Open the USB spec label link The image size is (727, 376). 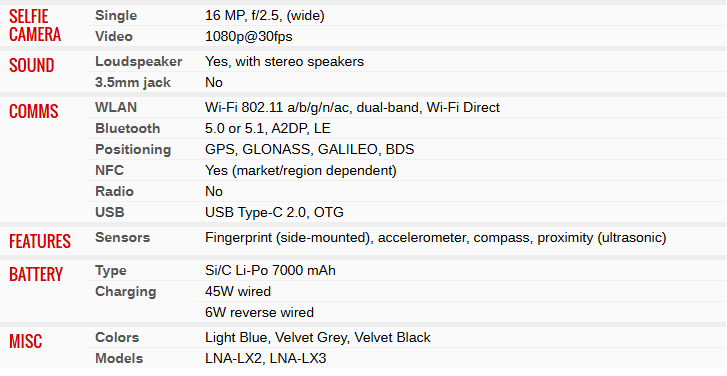(x=110, y=212)
